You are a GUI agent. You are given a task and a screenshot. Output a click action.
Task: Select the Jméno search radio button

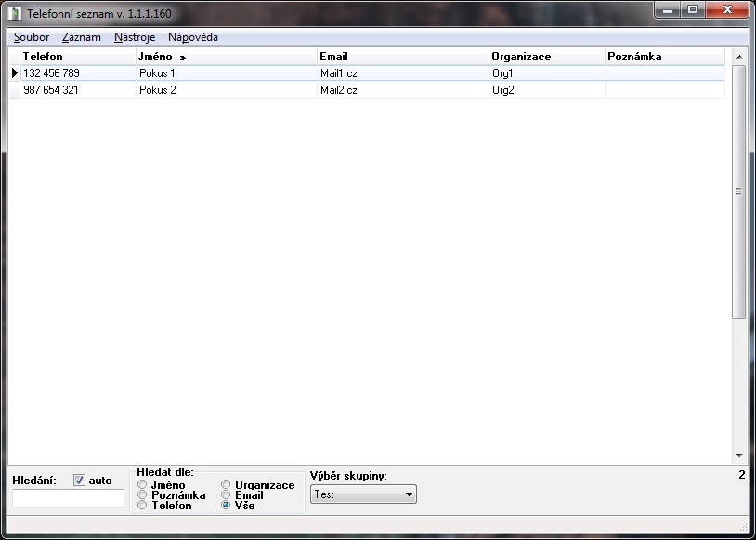click(142, 484)
